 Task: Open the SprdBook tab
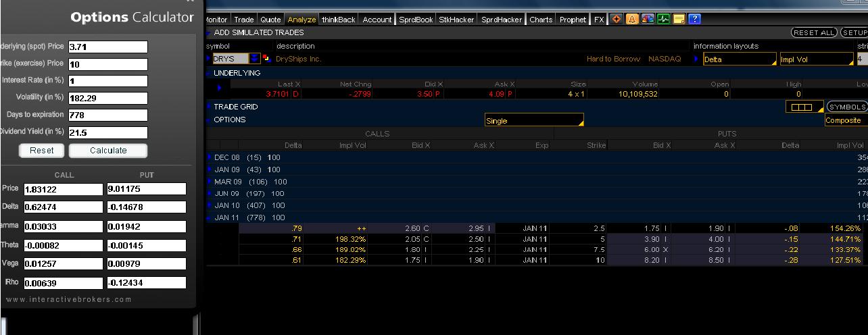tap(416, 20)
